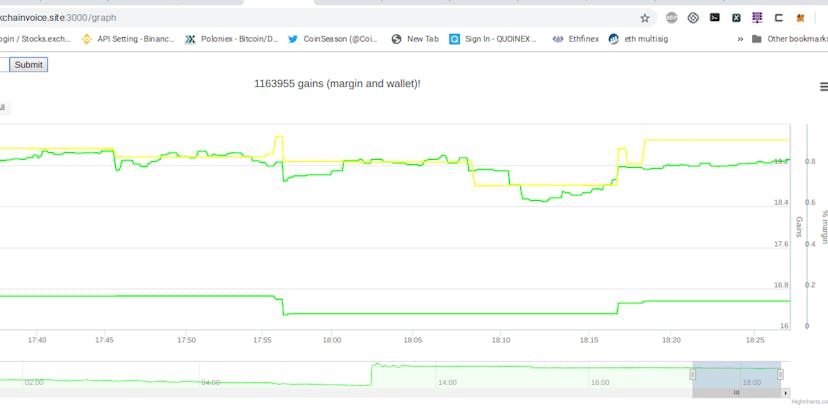Open the CoinSeason Twitter bookmark
The image size is (828, 414).
click(x=334, y=39)
